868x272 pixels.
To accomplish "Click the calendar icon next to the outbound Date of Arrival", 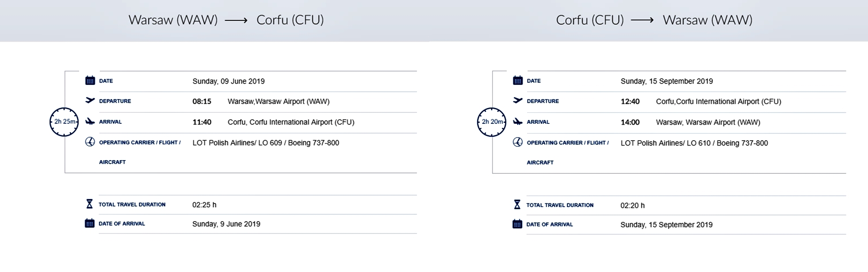I will pos(89,223).
